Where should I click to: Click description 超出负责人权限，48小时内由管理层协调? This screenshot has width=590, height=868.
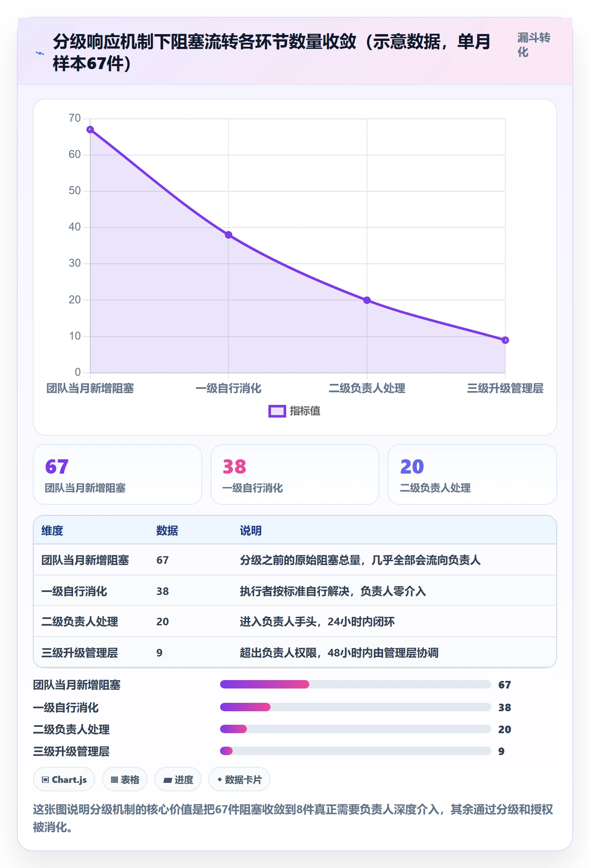pos(339,653)
